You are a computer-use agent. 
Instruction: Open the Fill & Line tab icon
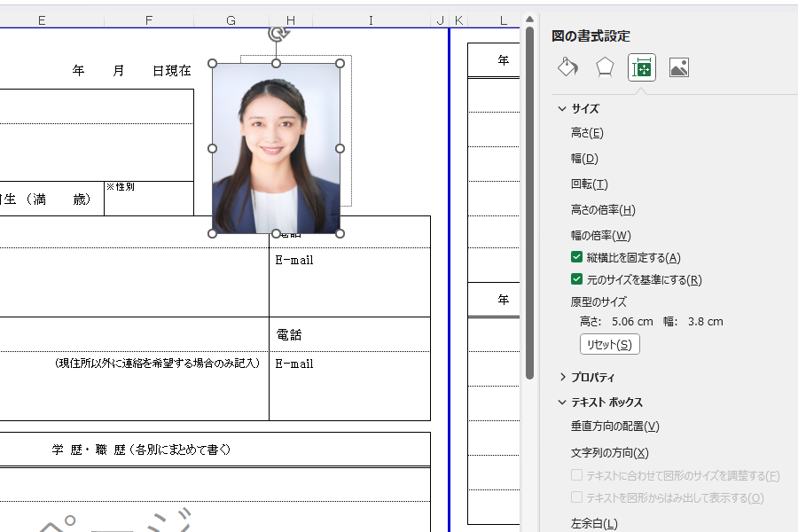tap(567, 67)
